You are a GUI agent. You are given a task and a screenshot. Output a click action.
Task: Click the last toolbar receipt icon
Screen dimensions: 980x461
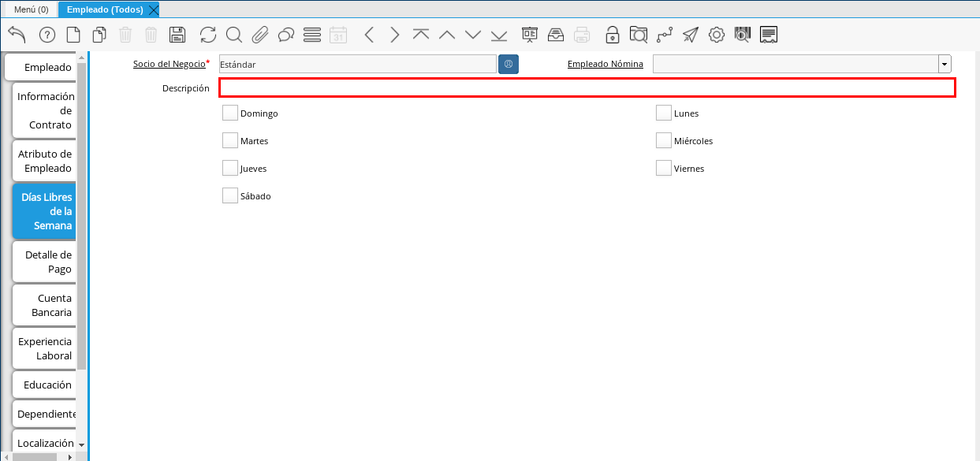pos(769,35)
